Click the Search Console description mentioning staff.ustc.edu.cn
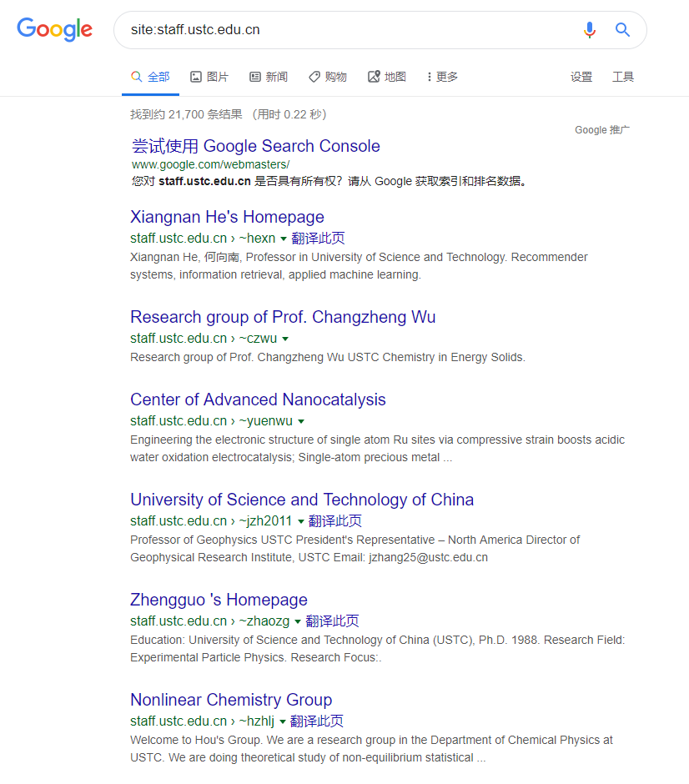 (x=329, y=182)
